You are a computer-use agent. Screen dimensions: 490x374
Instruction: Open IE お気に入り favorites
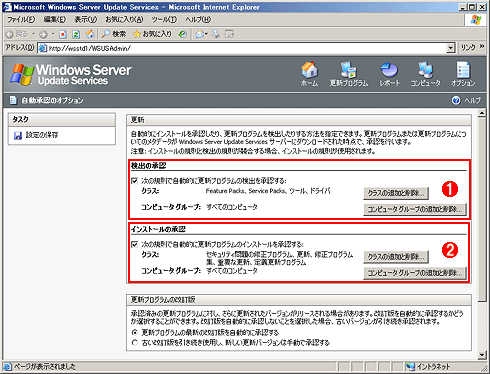click(152, 34)
